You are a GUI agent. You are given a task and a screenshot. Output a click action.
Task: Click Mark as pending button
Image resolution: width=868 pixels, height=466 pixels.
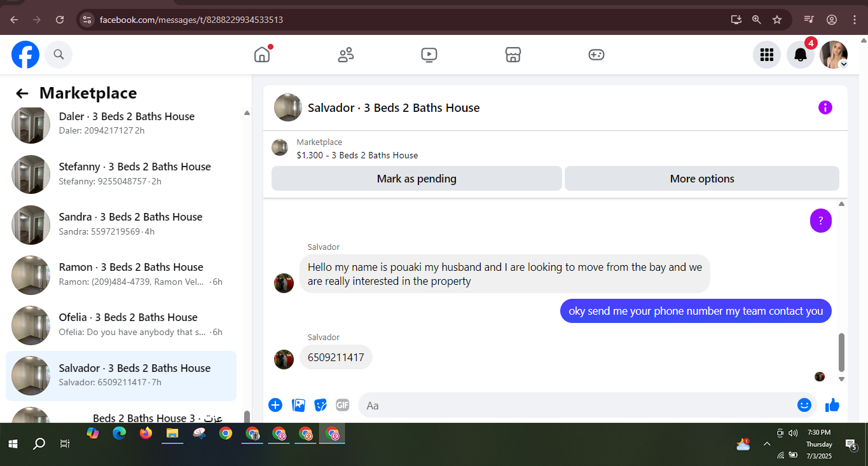pos(417,179)
